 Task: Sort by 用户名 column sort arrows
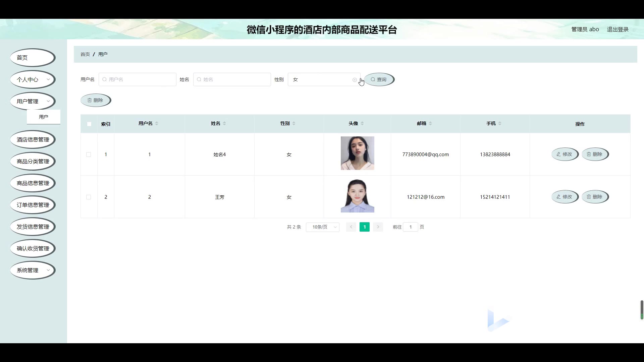(x=157, y=123)
